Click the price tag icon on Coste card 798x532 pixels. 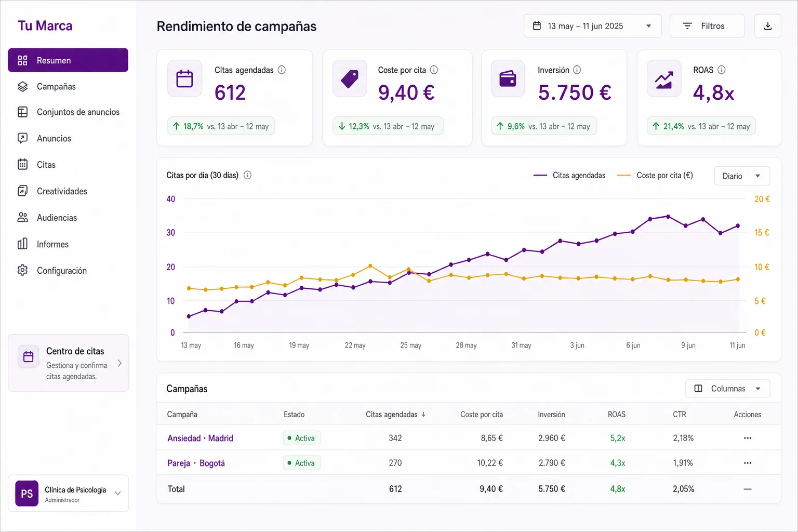click(x=350, y=78)
